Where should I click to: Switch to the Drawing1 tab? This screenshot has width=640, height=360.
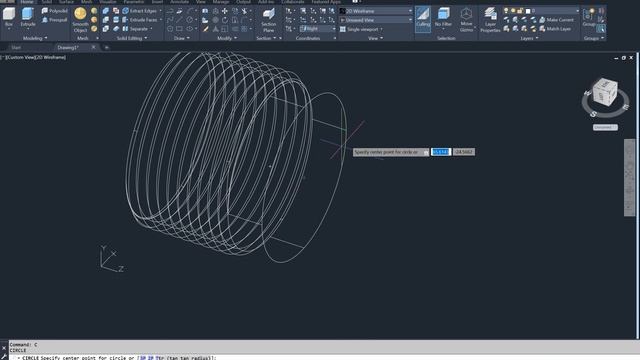(x=68, y=47)
